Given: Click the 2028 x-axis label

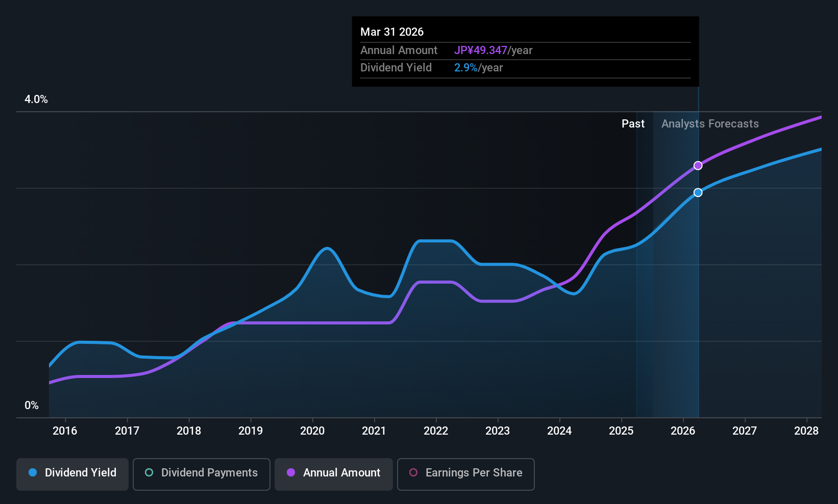Looking at the screenshot, I should (806, 431).
